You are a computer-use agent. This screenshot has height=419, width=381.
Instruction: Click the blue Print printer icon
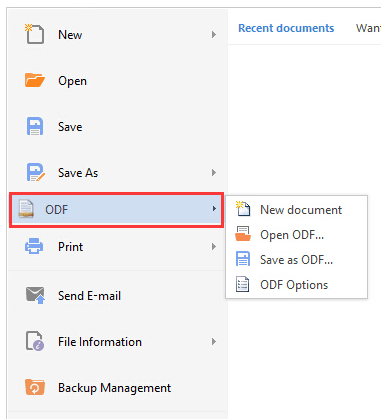pyautogui.click(x=34, y=246)
